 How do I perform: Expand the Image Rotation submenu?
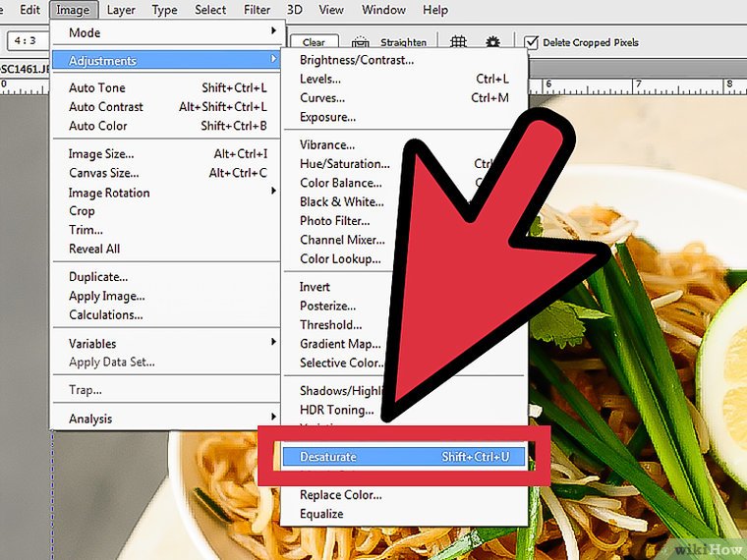[166, 193]
